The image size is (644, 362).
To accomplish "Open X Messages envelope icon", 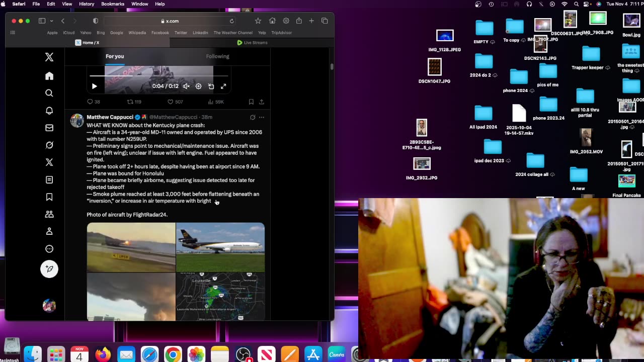I will (49, 128).
